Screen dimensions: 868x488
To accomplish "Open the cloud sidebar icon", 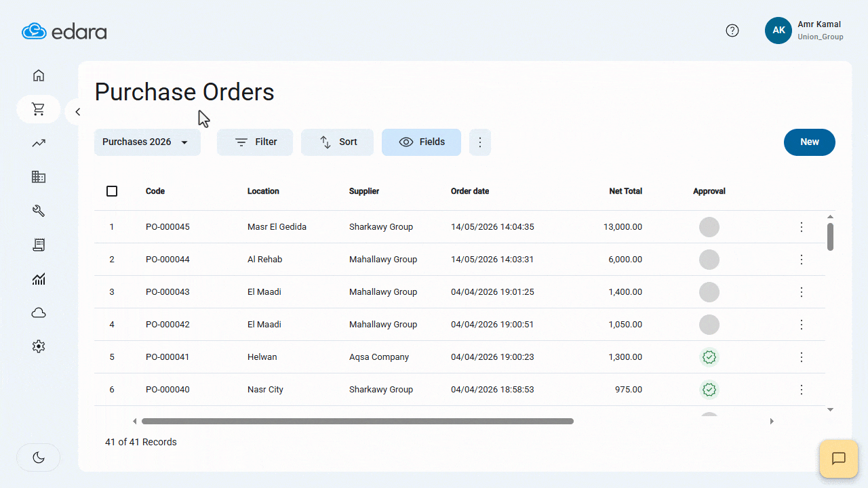I will tap(39, 312).
